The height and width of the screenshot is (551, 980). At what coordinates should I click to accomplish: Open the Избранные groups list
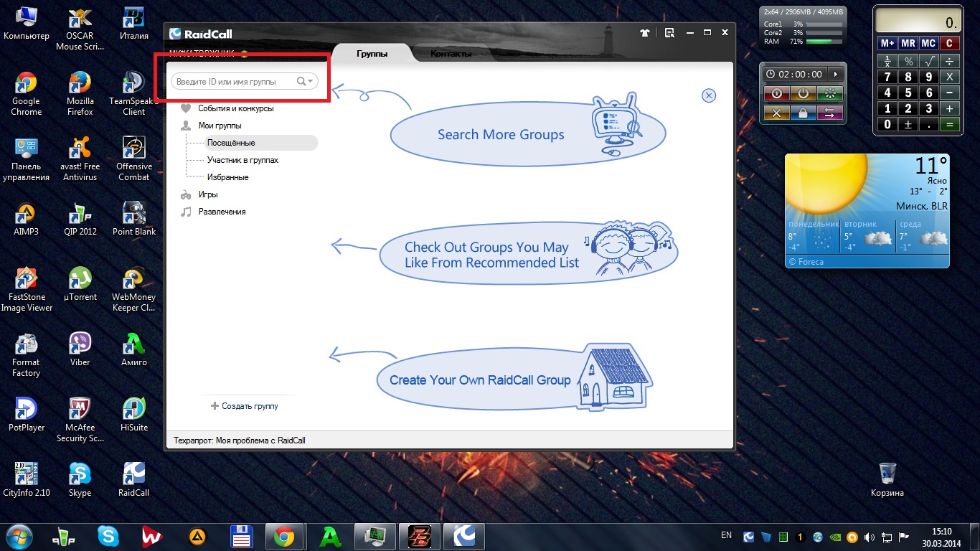click(x=227, y=177)
